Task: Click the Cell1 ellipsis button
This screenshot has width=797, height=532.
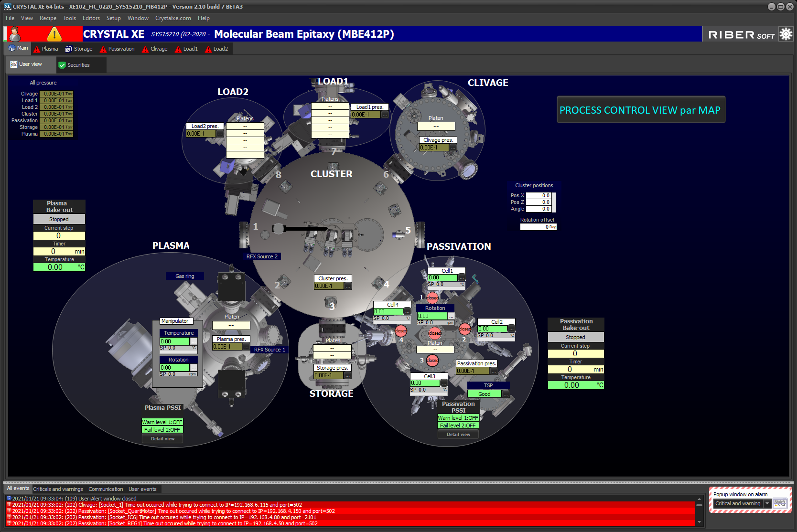Action: 462,277
